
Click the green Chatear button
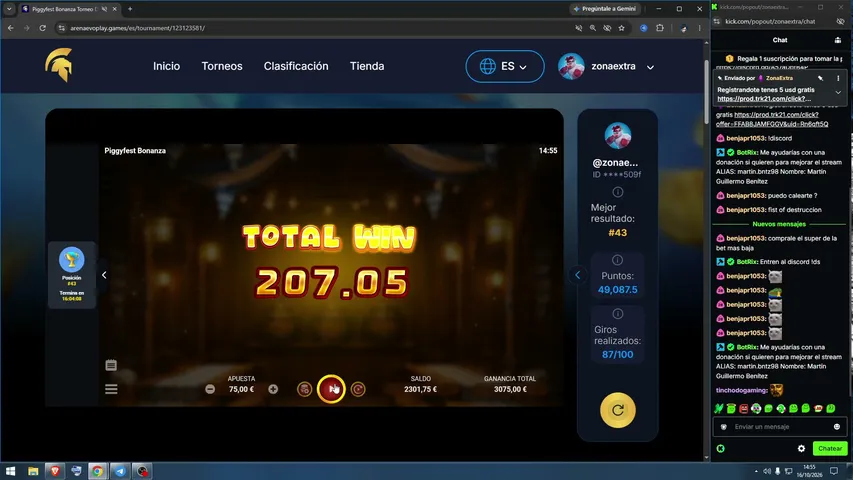[830, 448]
